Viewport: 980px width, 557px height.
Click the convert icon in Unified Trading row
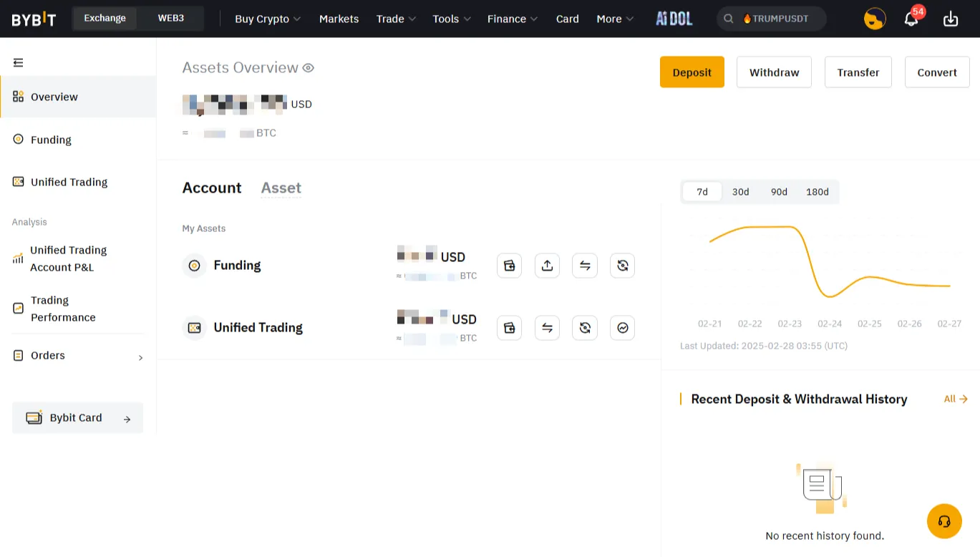click(585, 328)
